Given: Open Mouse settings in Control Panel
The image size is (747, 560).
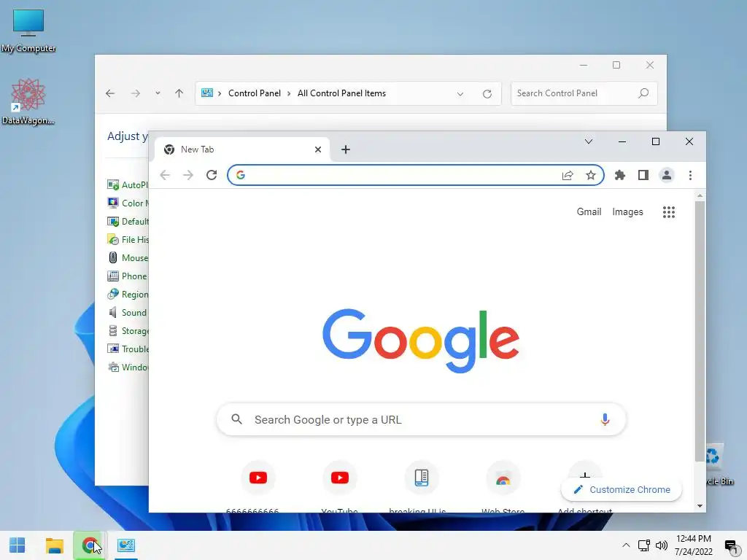Looking at the screenshot, I should pos(128,257).
